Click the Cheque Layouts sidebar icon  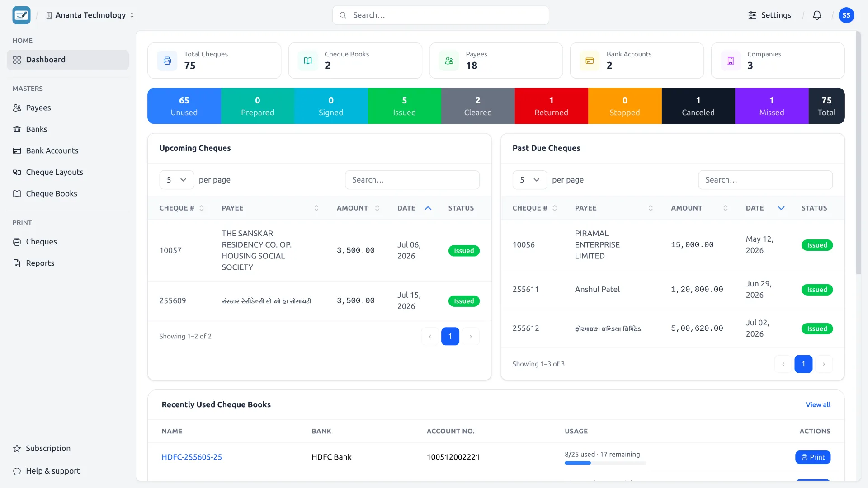(17, 172)
